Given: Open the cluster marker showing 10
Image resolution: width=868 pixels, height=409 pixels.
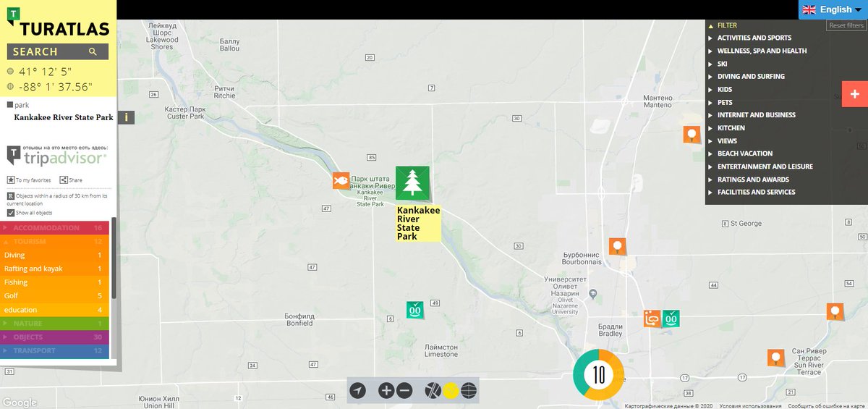Looking at the screenshot, I should click(x=599, y=375).
